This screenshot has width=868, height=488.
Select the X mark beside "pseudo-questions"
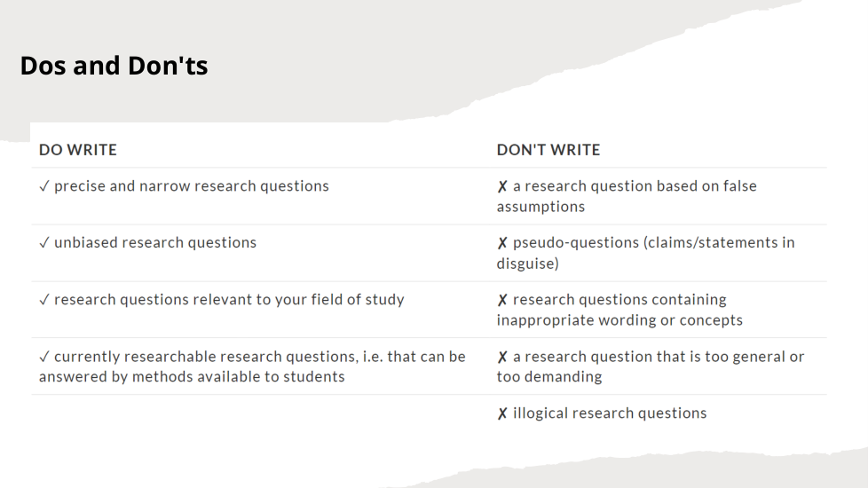pos(502,243)
